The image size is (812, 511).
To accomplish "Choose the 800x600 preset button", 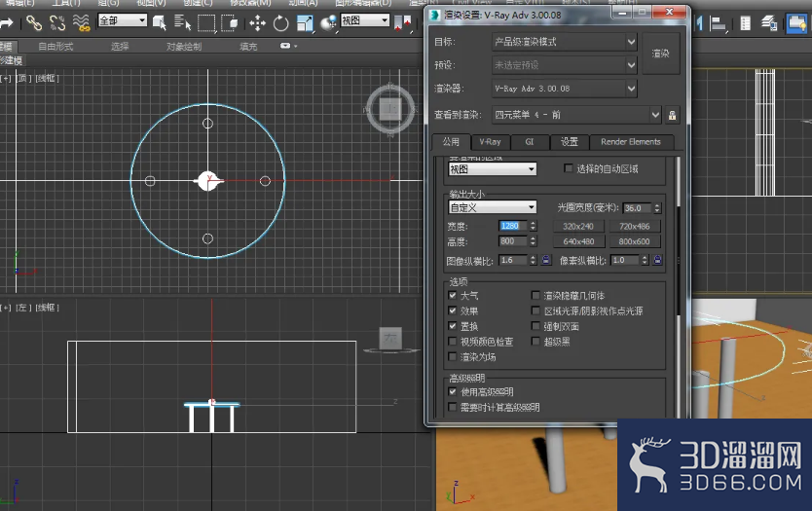I will point(635,241).
